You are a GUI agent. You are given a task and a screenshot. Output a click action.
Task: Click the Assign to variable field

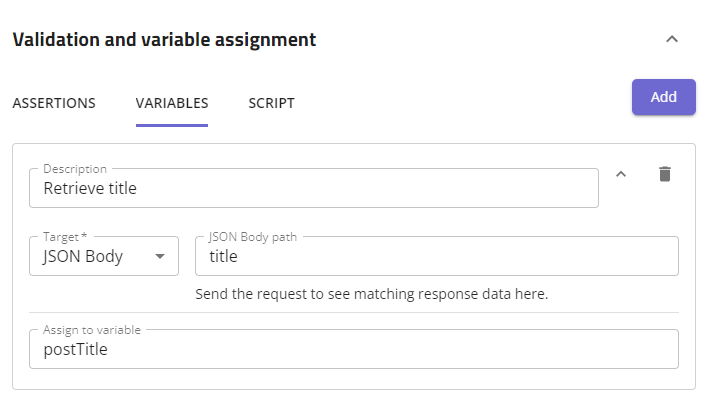(x=354, y=350)
